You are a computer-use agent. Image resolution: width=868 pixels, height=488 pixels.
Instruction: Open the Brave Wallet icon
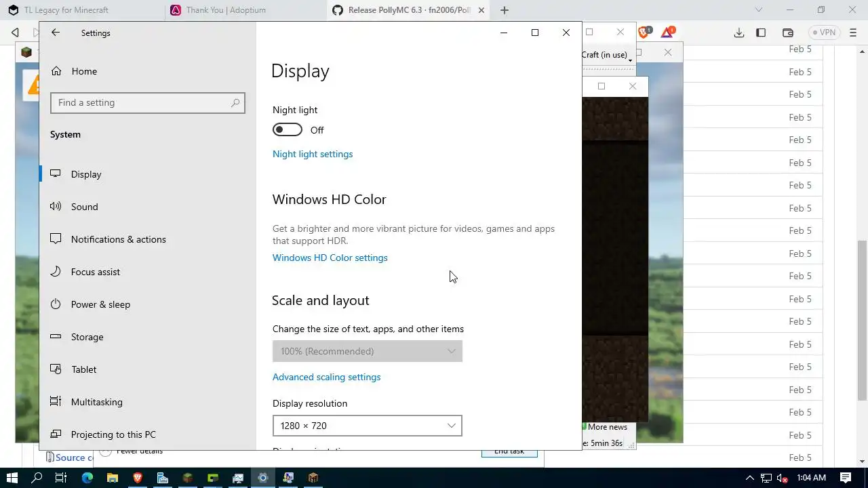(x=787, y=33)
